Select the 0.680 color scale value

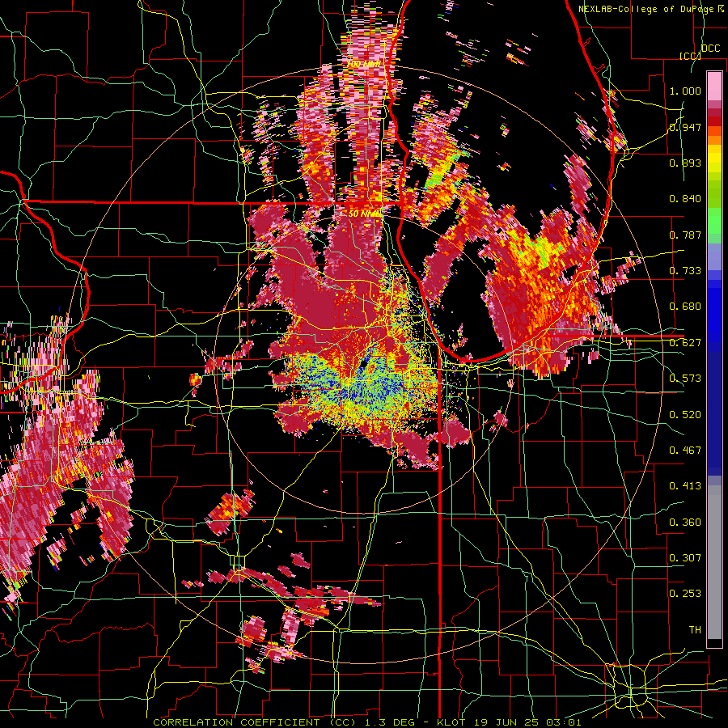point(685,307)
